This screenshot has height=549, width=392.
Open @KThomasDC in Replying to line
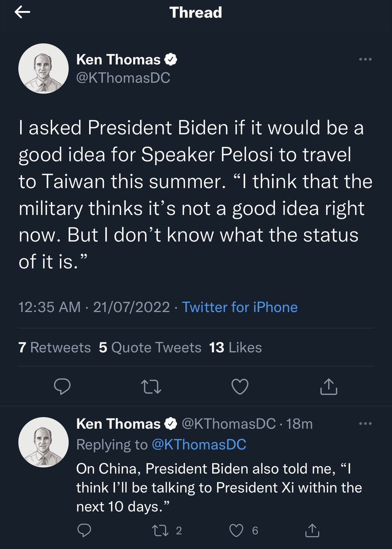click(x=198, y=444)
